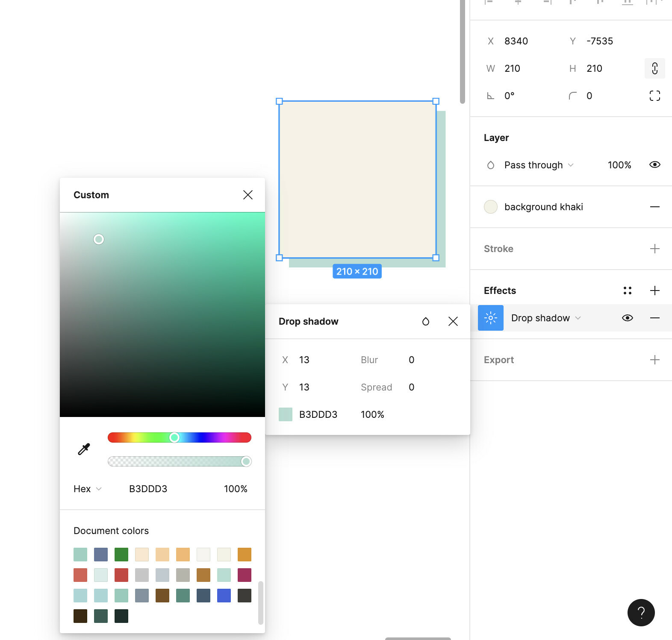Image resolution: width=672 pixels, height=640 pixels.
Task: Edit the hex value B3DDD3 in picker
Action: [148, 489]
